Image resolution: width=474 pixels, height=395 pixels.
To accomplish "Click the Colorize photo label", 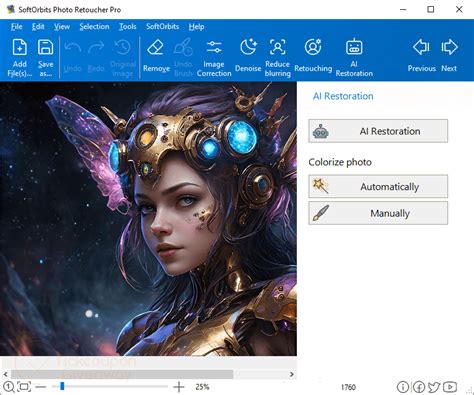I will (x=340, y=162).
